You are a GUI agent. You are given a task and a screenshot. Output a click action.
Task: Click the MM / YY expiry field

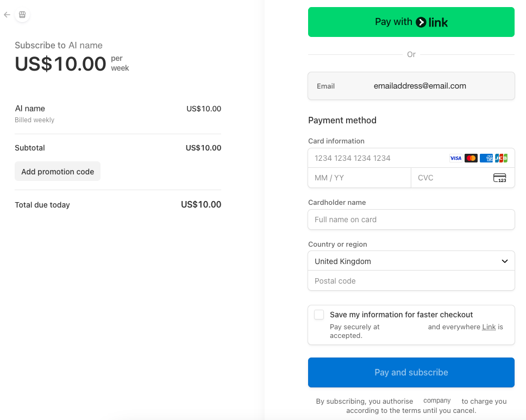359,178
